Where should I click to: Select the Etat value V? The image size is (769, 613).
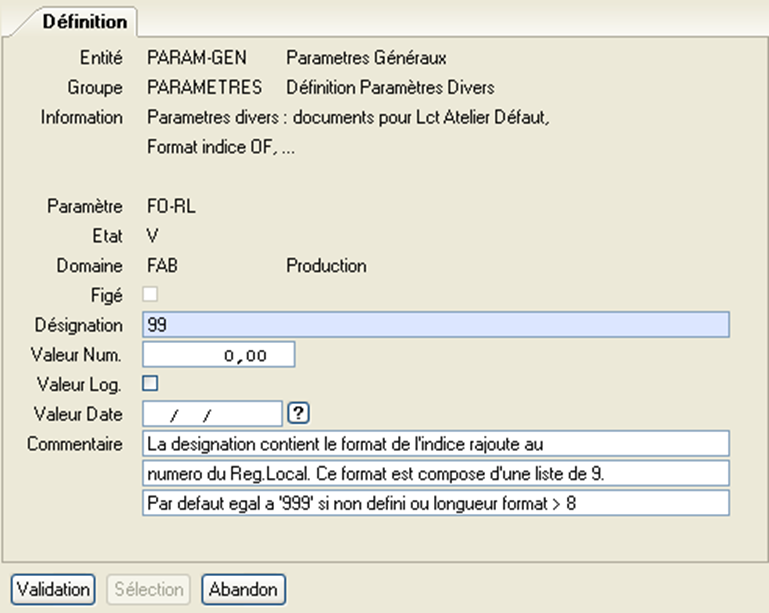(152, 237)
